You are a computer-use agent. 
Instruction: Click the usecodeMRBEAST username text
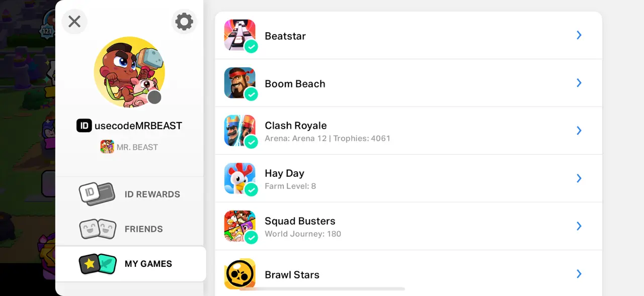click(138, 126)
